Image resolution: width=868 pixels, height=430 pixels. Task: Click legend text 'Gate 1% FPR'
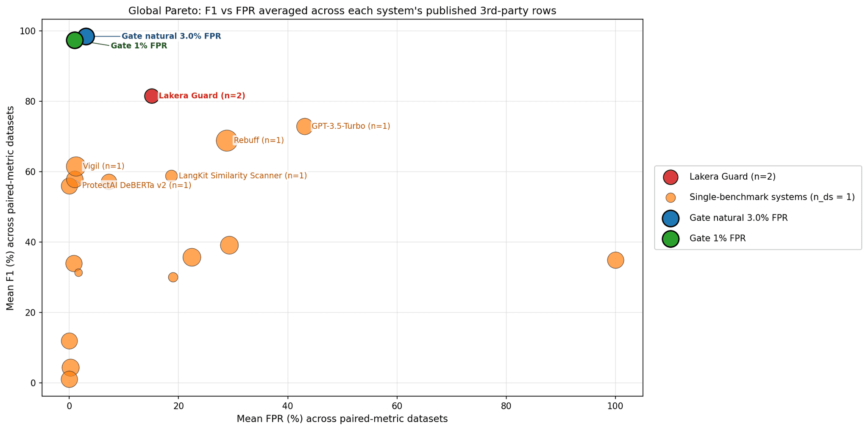tap(718, 239)
